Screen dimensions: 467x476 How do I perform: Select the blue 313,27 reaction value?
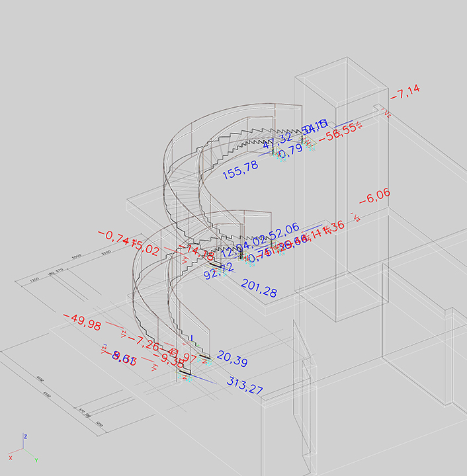tap(245, 385)
